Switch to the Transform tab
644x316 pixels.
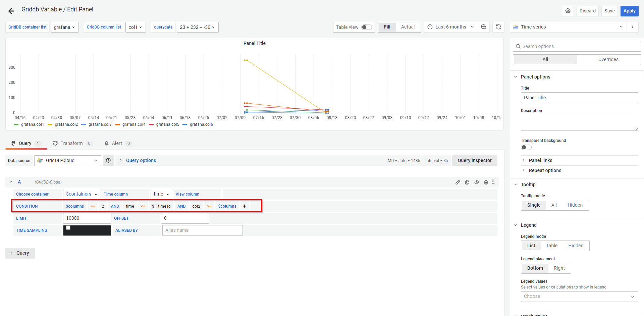click(71, 144)
